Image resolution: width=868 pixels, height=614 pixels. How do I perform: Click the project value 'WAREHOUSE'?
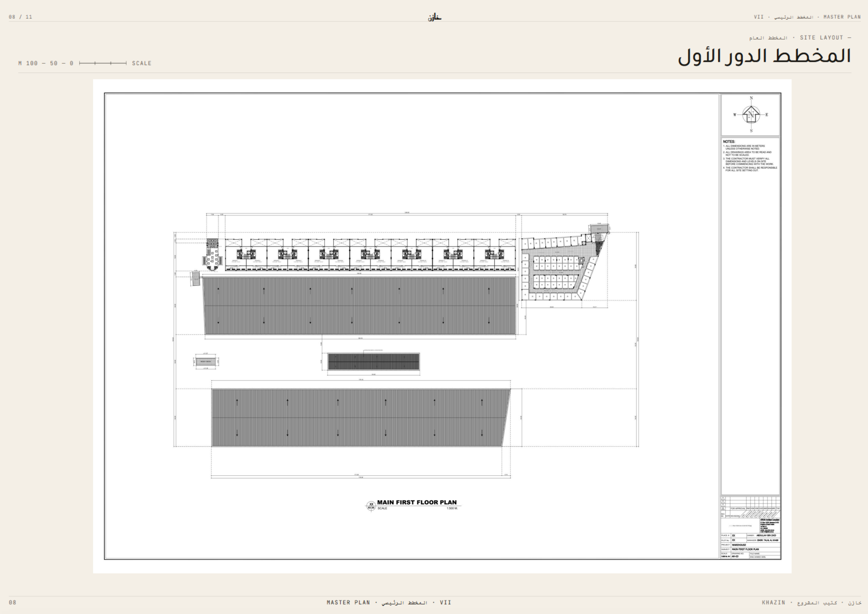(739, 545)
